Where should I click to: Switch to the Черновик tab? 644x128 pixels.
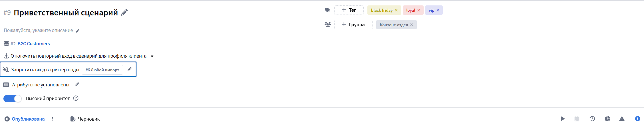pos(85,119)
